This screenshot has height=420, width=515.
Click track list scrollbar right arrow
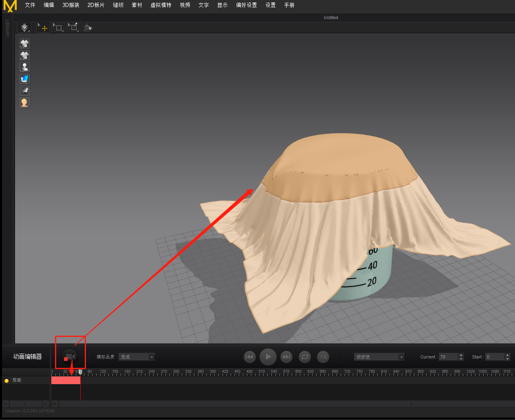[x=46, y=404]
